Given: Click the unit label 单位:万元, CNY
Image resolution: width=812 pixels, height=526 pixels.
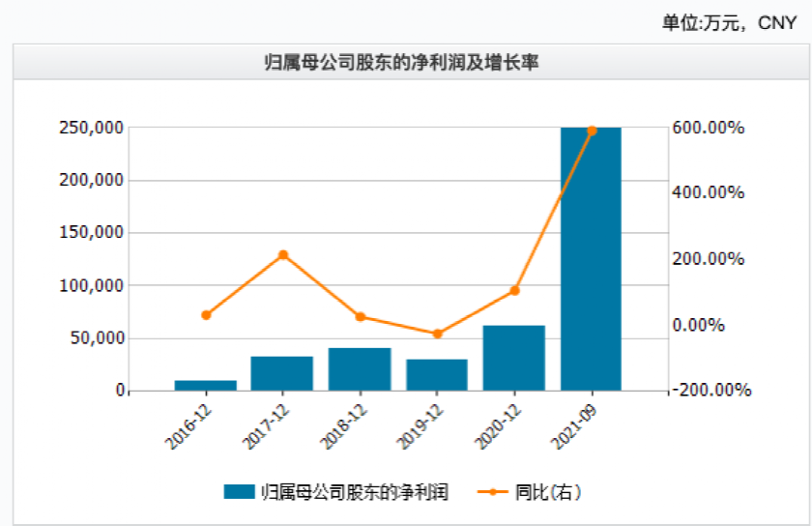Looking at the screenshot, I should click(729, 23).
